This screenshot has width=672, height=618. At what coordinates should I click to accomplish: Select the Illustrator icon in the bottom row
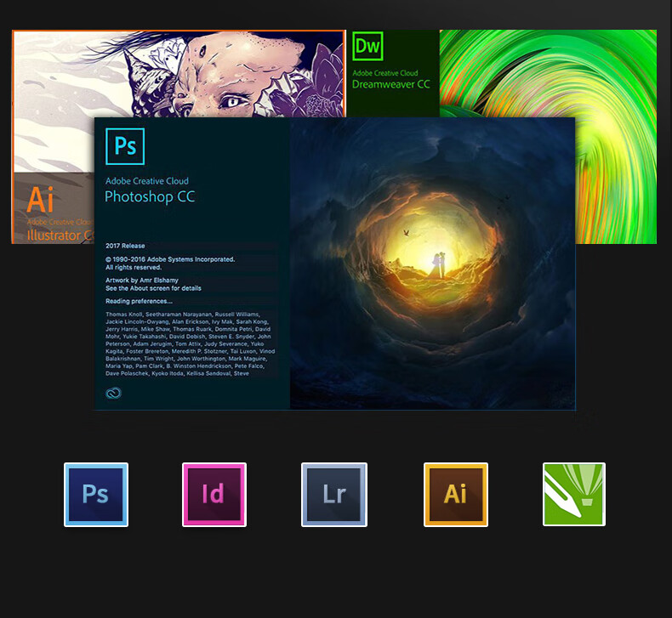coord(456,495)
